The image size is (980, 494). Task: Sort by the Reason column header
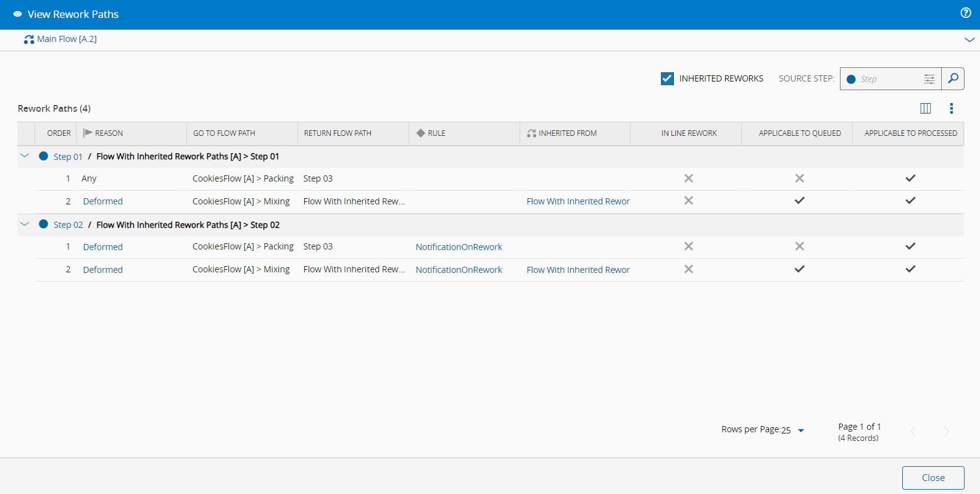click(x=109, y=133)
